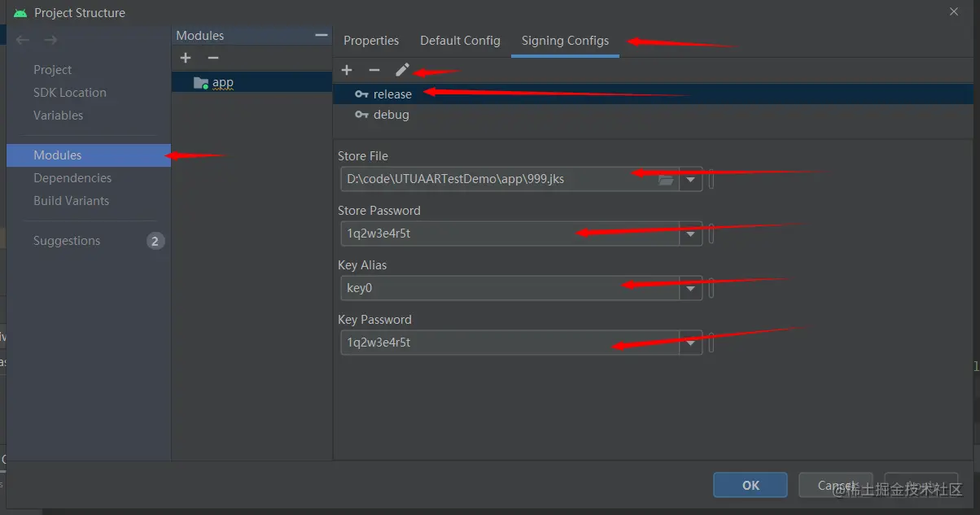This screenshot has width=980, height=515.
Task: Click the Cancel button
Action: (x=836, y=485)
